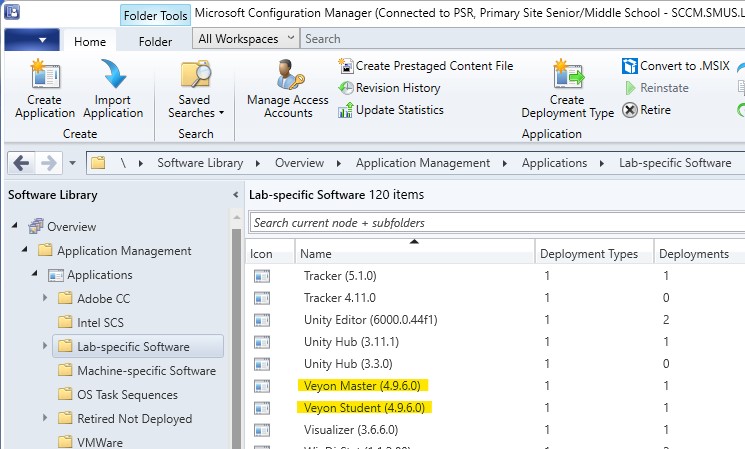Expand breadcrumb arrow after Software Library
This screenshot has width=745, height=449.
coord(258,163)
